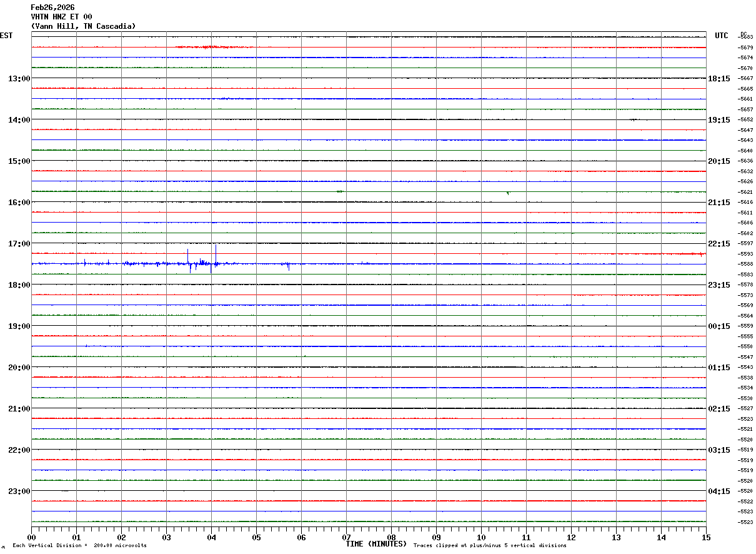The width and height of the screenshot is (756, 554).
Task: Click the "05" minute label on time axis
Action: 256,537
